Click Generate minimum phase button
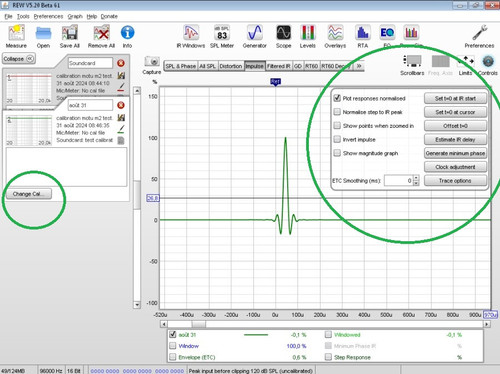 pyautogui.click(x=455, y=153)
